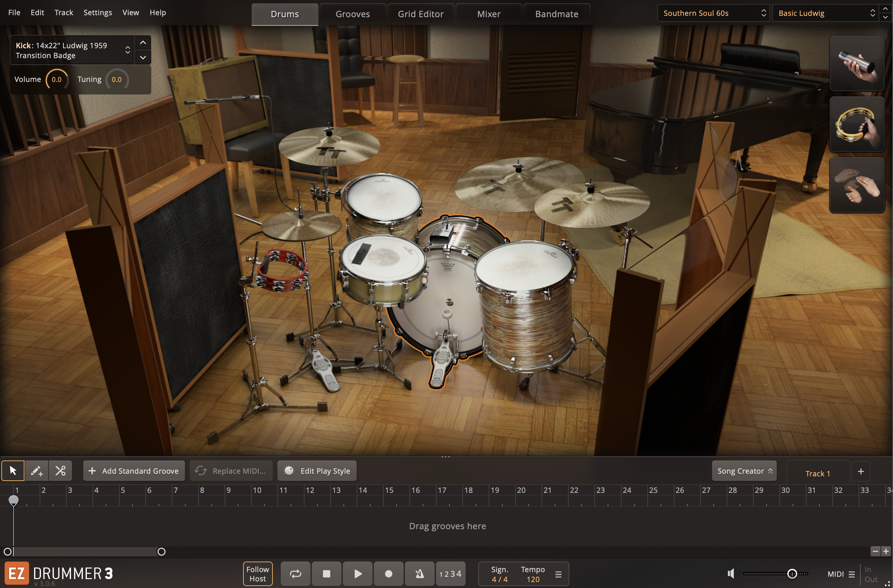Arm the record button

(x=389, y=574)
